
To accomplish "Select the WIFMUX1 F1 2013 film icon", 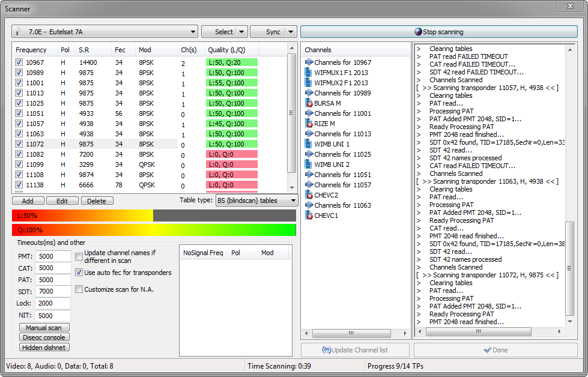I will (309, 72).
